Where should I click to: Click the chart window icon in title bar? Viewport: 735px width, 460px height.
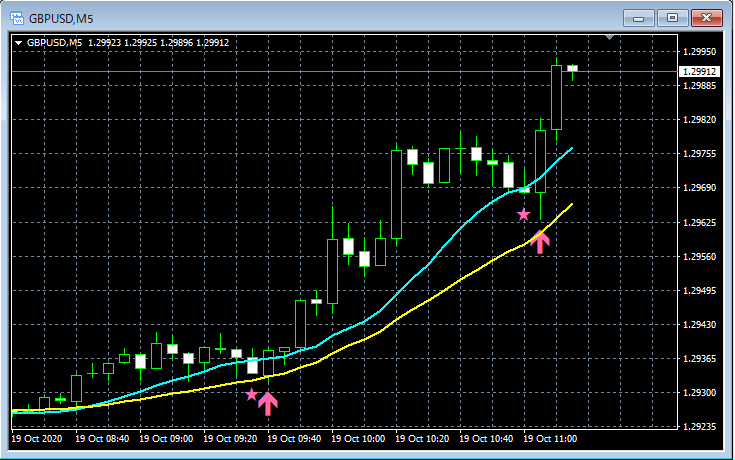point(17,18)
